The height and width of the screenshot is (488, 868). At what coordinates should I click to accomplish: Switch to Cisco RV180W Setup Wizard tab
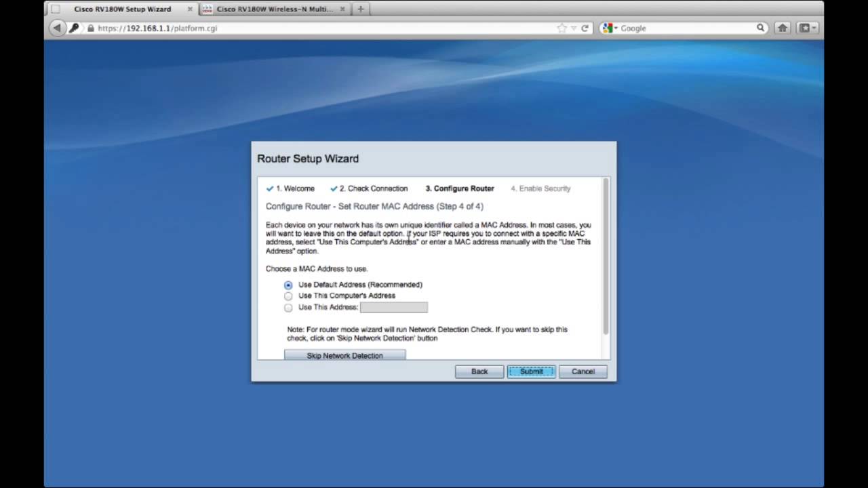122,9
